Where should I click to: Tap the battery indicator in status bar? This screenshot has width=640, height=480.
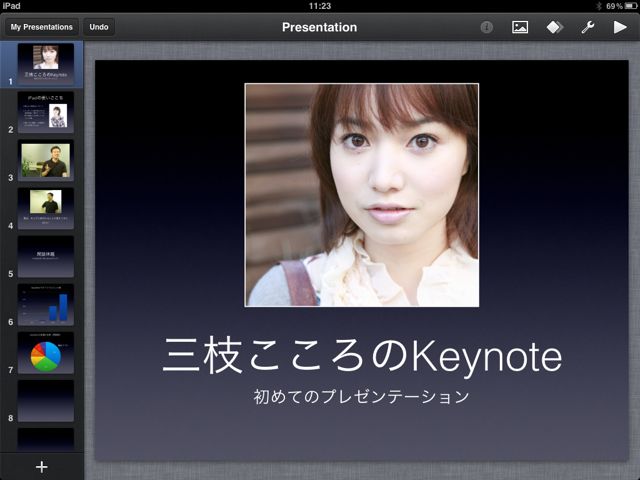click(x=631, y=6)
